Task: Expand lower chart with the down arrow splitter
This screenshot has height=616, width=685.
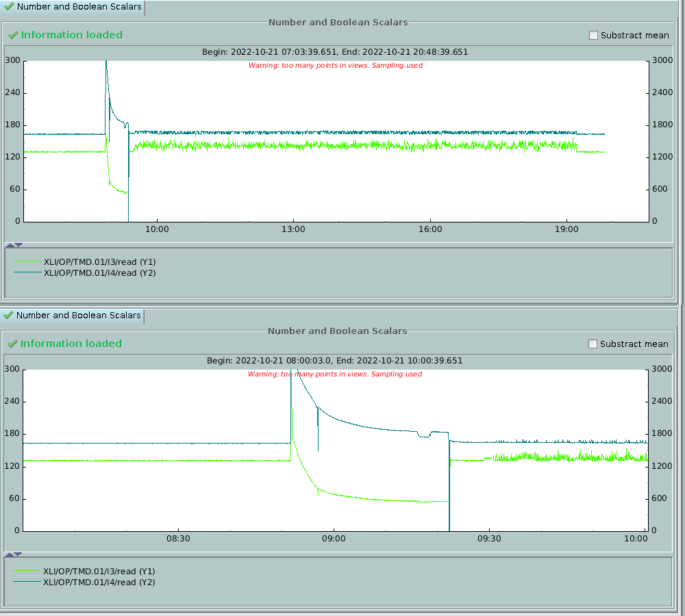Action: point(18,554)
